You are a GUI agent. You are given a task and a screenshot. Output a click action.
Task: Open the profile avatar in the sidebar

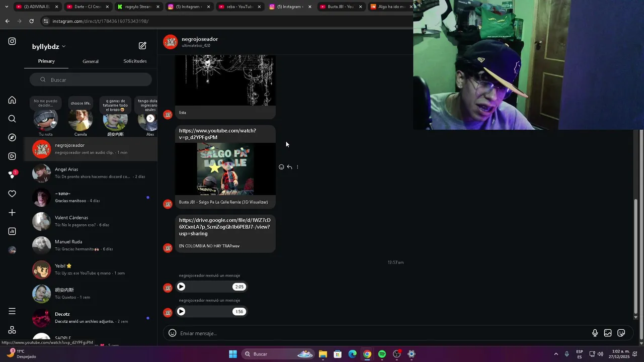tap(12, 250)
